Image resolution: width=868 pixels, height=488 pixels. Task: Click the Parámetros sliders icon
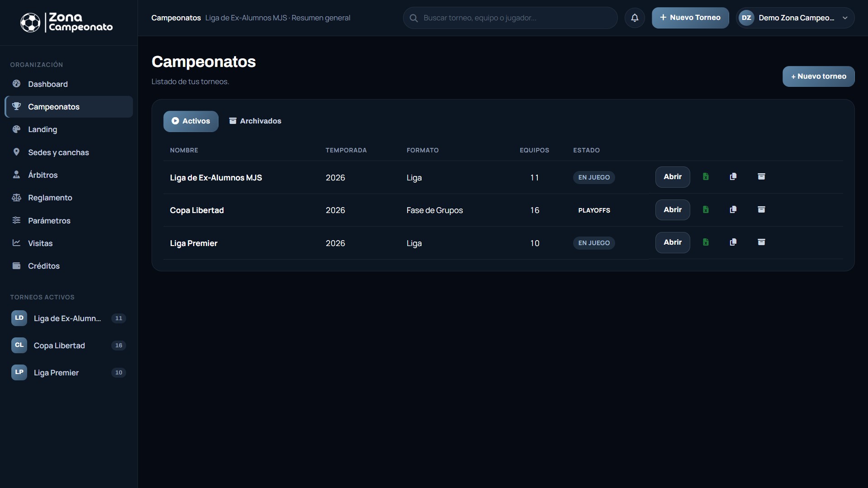coord(17,220)
